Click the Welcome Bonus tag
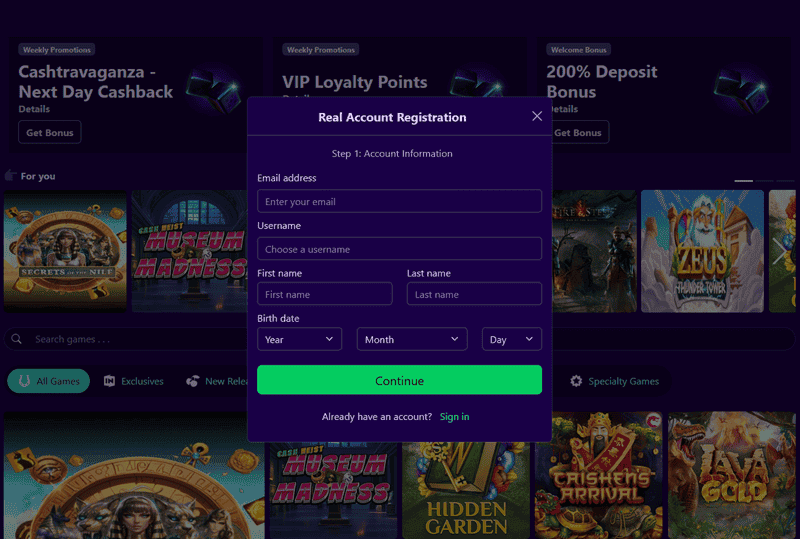Image resolution: width=800 pixels, height=539 pixels. point(579,50)
